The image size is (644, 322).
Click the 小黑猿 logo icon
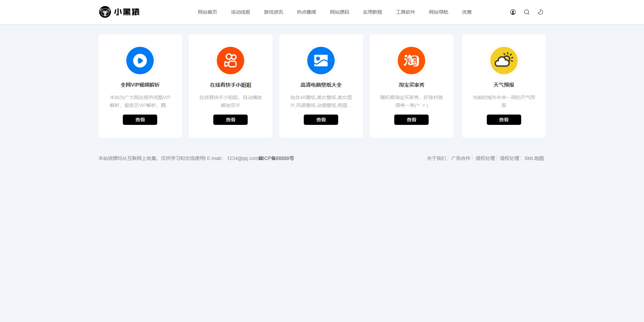pyautogui.click(x=105, y=12)
